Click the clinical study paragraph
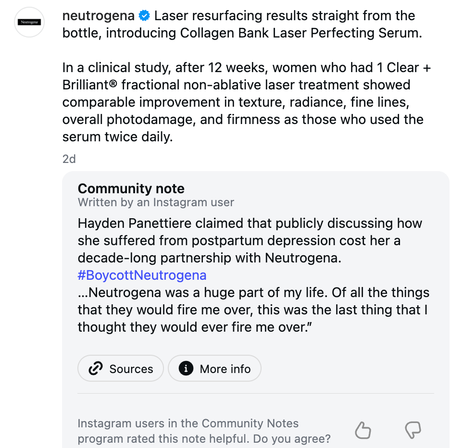 pos(247,102)
